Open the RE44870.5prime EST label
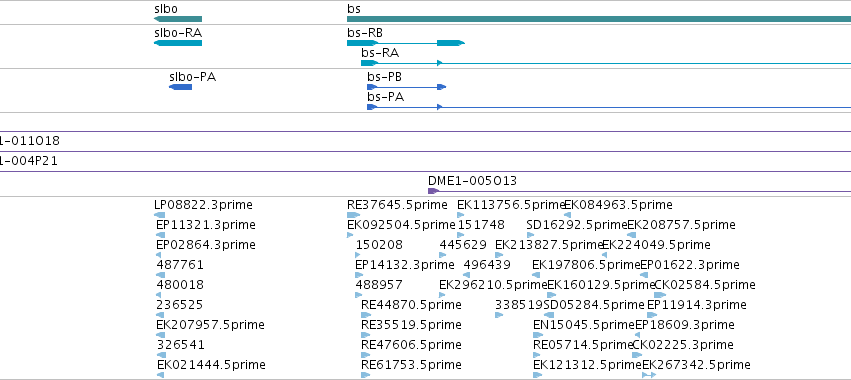Viewport: 851px width, 380px height. [411, 305]
